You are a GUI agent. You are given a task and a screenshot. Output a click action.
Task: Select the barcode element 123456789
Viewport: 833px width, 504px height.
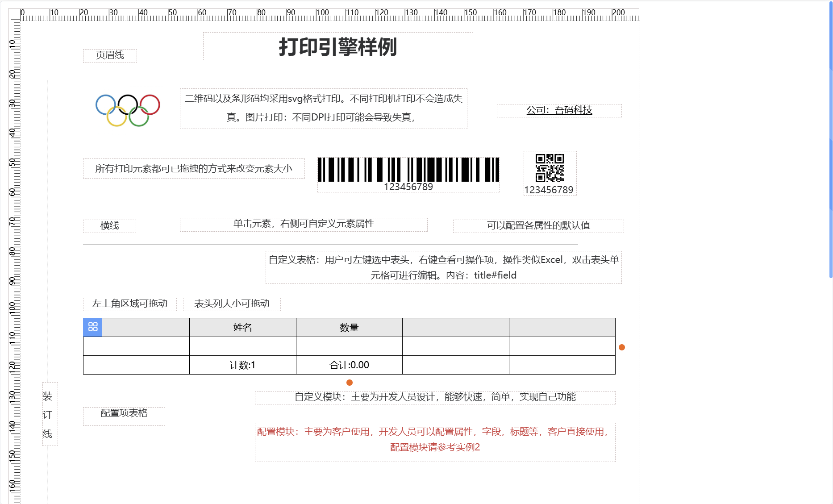click(x=408, y=175)
